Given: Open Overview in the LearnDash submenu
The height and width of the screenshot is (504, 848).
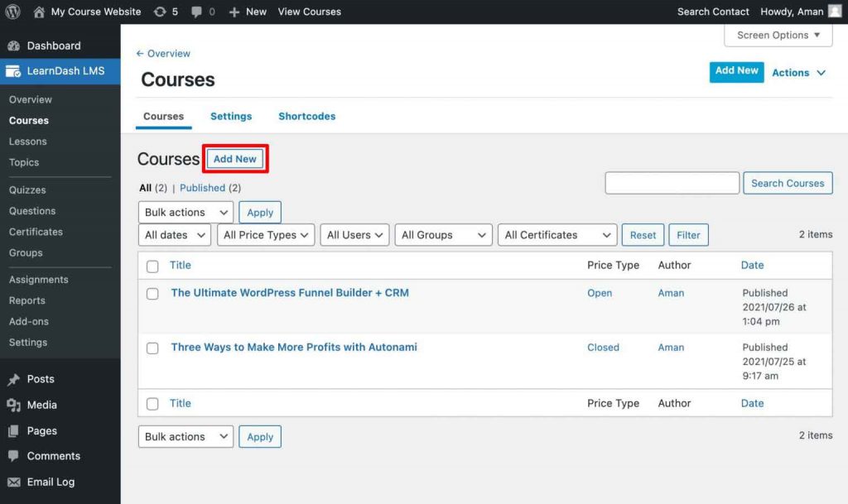Looking at the screenshot, I should coord(31,99).
